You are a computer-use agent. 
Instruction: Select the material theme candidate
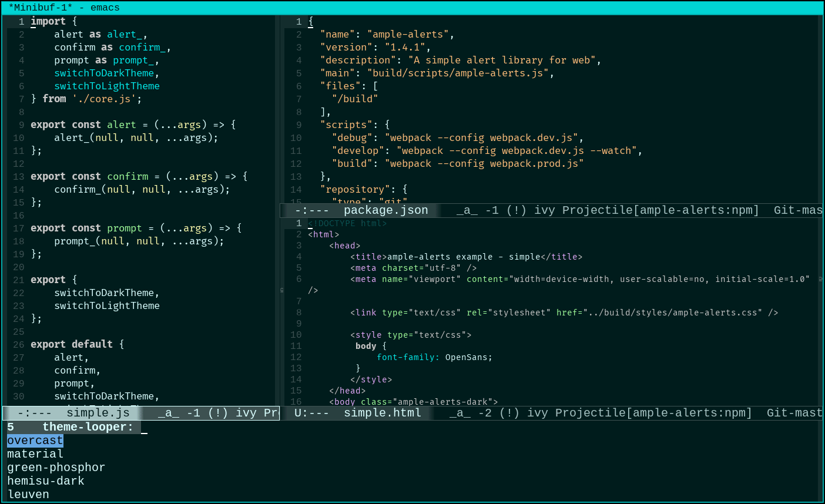(x=35, y=454)
